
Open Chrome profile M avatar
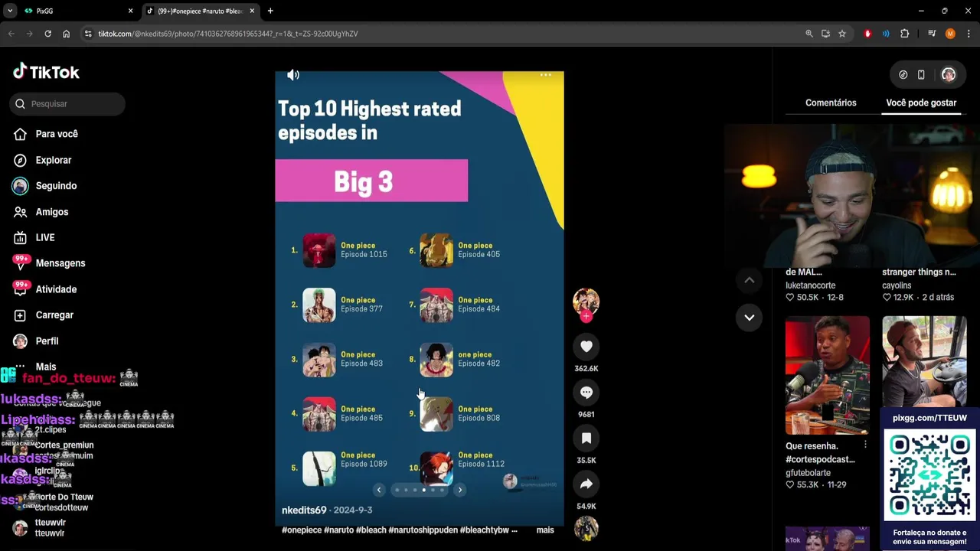950,34
